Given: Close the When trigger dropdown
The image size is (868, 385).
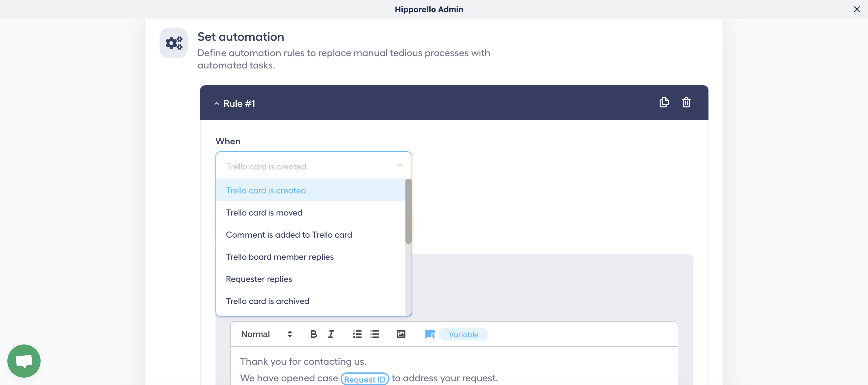Looking at the screenshot, I should coord(399,165).
